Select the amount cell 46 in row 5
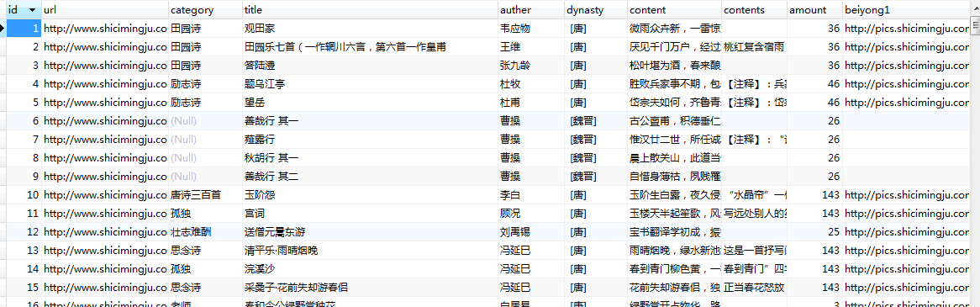 coord(814,102)
